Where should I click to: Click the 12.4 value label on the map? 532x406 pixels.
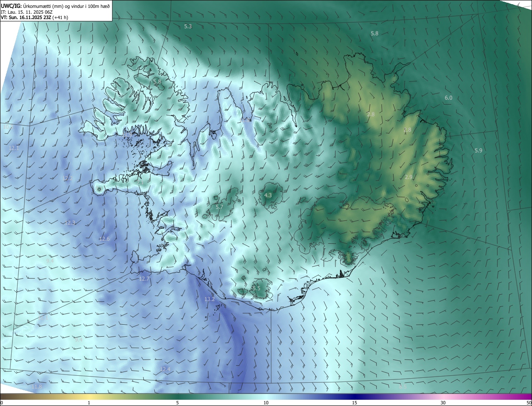click(165, 369)
